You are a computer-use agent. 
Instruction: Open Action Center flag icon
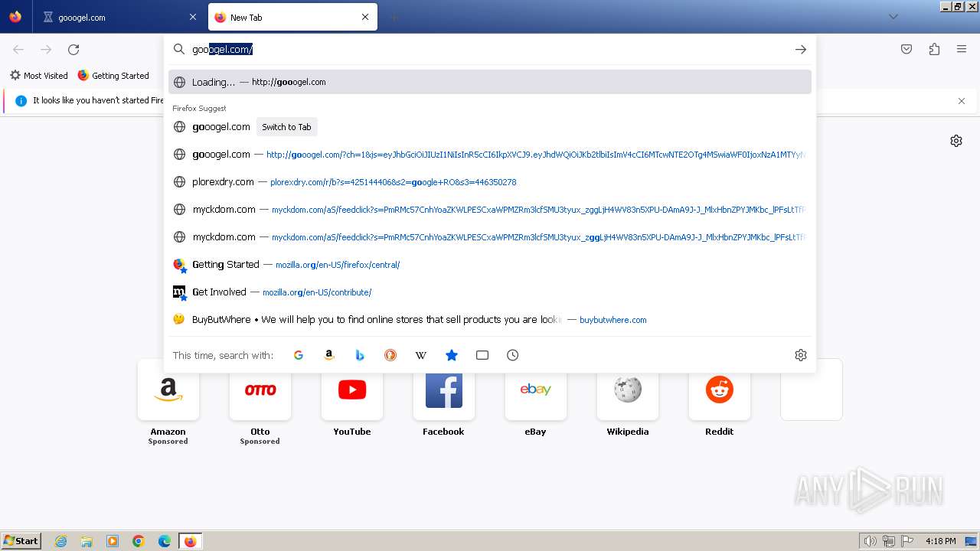coord(907,541)
